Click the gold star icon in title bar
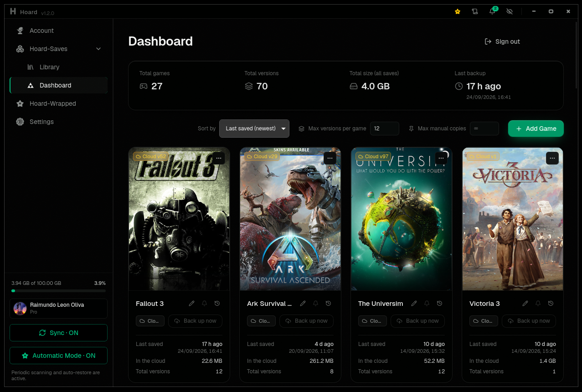The width and height of the screenshot is (582, 392). [x=458, y=11]
